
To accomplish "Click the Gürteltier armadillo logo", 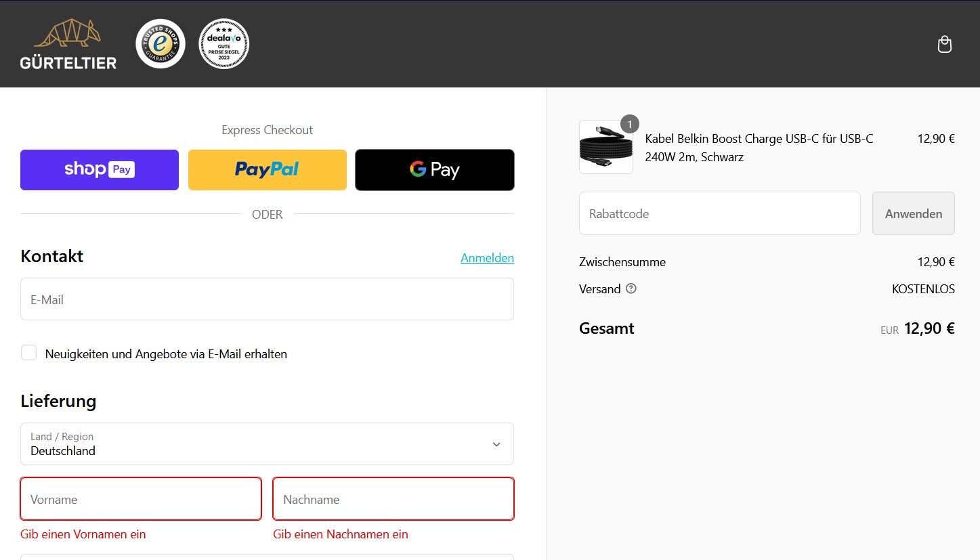I will coord(68,44).
